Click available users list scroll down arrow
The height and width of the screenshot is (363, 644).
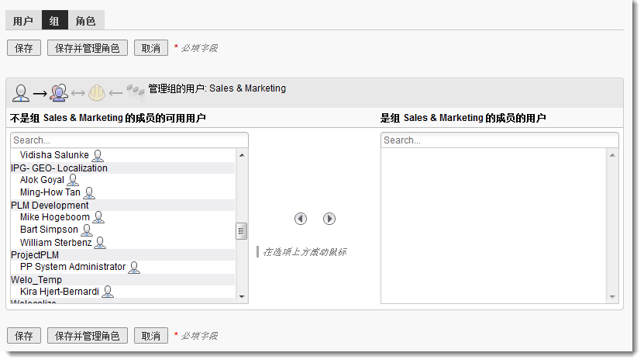[242, 297]
